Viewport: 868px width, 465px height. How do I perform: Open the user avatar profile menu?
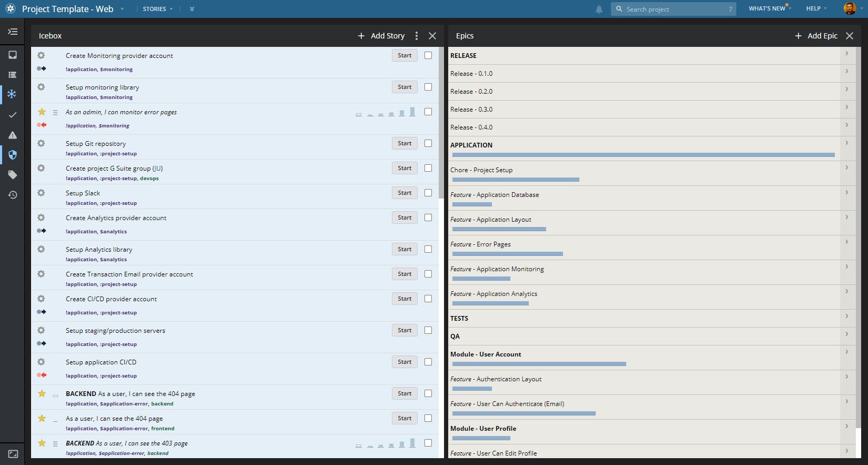click(x=850, y=8)
